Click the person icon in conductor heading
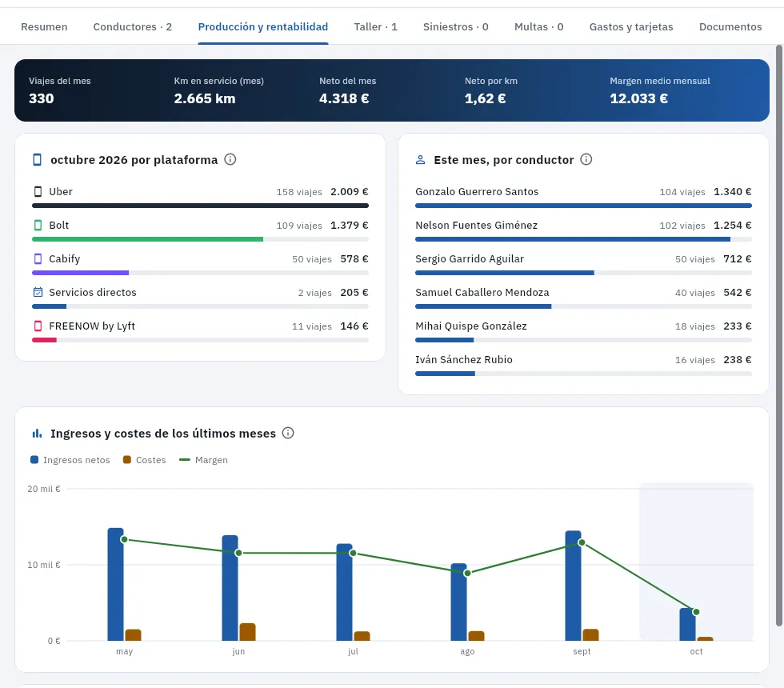Image resolution: width=784 pixels, height=688 pixels. 421,160
